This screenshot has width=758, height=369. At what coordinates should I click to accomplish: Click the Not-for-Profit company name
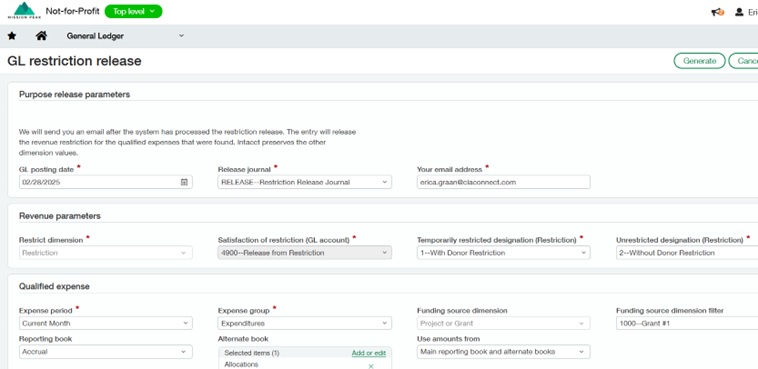coord(73,11)
